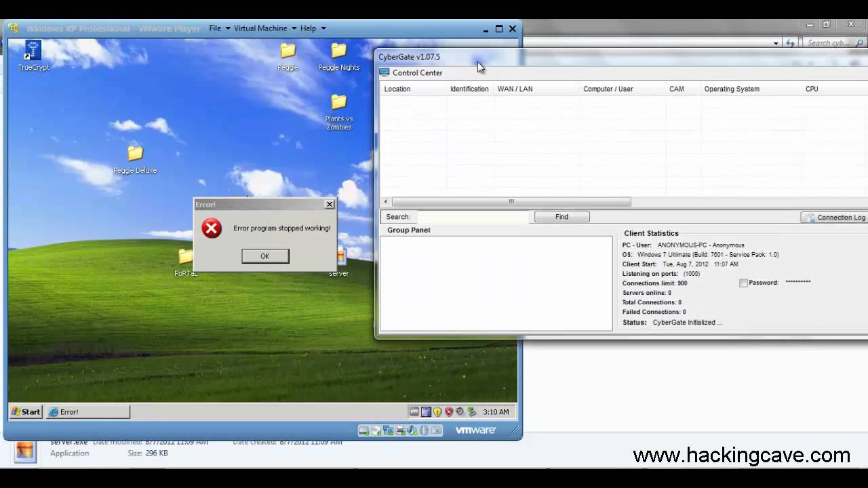
Task: Click the 'Connections limit: 900' text
Action: click(x=655, y=283)
